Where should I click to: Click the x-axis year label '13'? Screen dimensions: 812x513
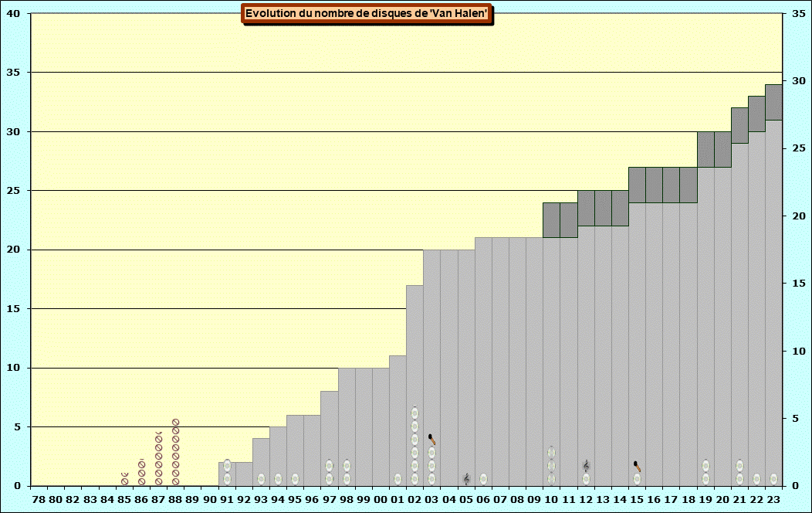[x=603, y=500]
